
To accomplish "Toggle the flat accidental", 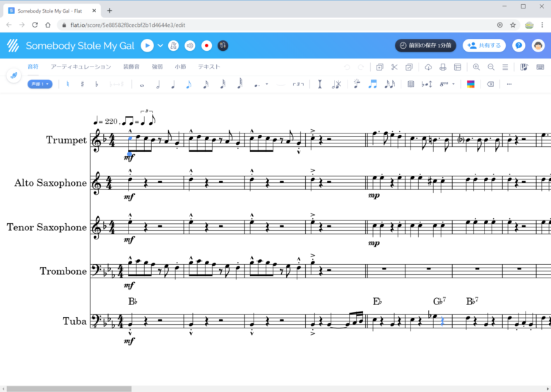I will click(97, 84).
